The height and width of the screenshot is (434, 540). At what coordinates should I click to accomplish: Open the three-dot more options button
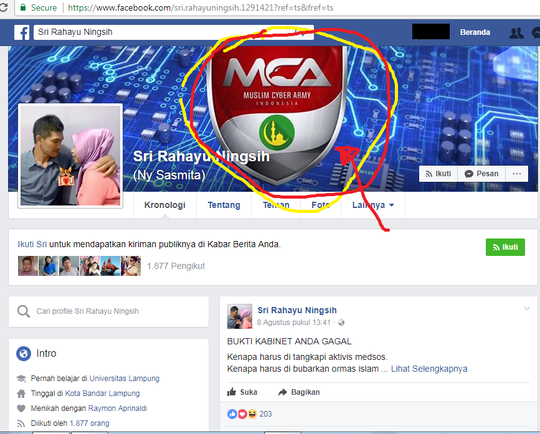(x=517, y=174)
